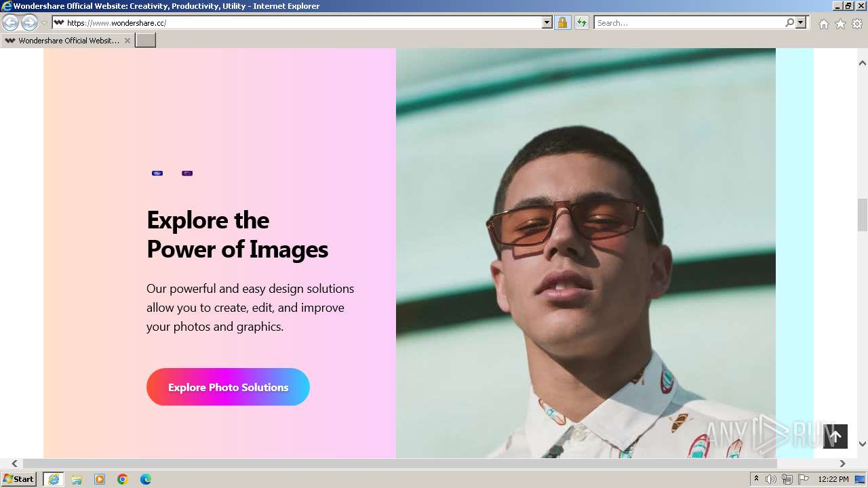The image size is (868, 488).
Task: Click the vertical scrollbar thumb
Action: [x=863, y=215]
